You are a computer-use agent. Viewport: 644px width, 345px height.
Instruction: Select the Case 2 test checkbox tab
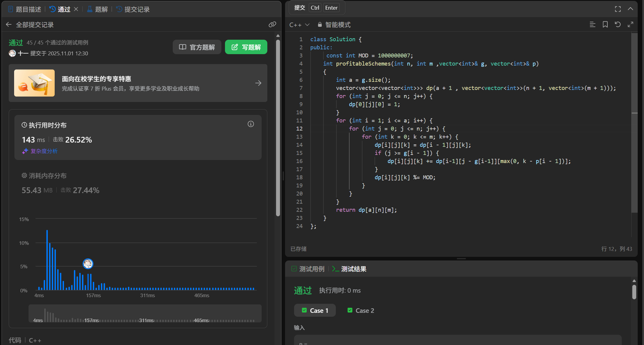pos(360,310)
